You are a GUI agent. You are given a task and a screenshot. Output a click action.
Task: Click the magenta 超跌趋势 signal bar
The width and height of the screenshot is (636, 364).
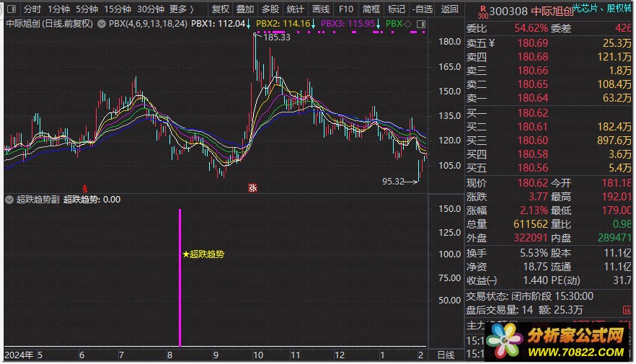(180, 278)
